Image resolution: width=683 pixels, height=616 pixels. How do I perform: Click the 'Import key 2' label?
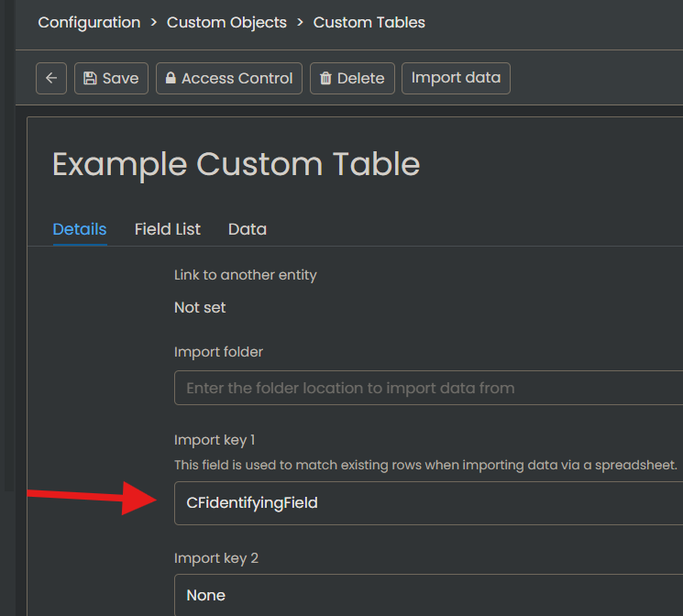[x=216, y=558]
